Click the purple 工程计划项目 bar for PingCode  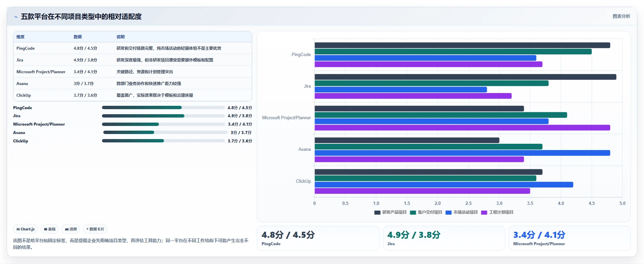(x=428, y=64)
